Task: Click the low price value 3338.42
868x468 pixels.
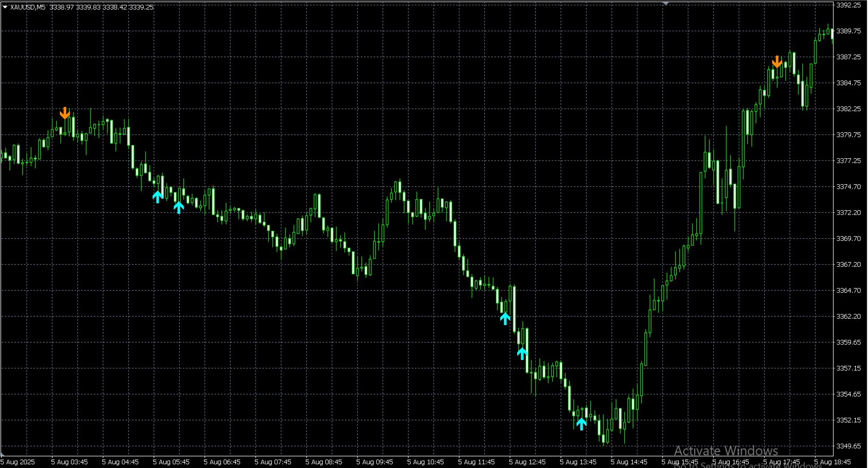Action: [115, 7]
